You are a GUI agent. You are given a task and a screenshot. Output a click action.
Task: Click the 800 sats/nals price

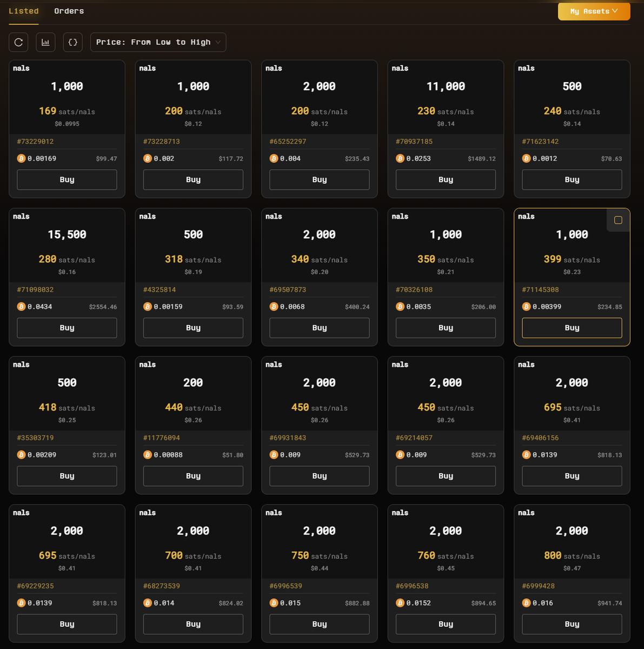point(572,556)
